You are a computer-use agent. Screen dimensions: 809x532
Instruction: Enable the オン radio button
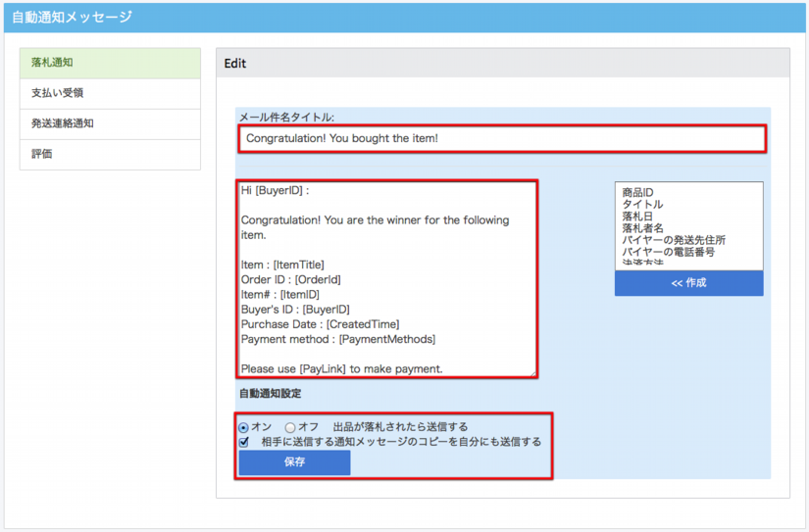[244, 427]
